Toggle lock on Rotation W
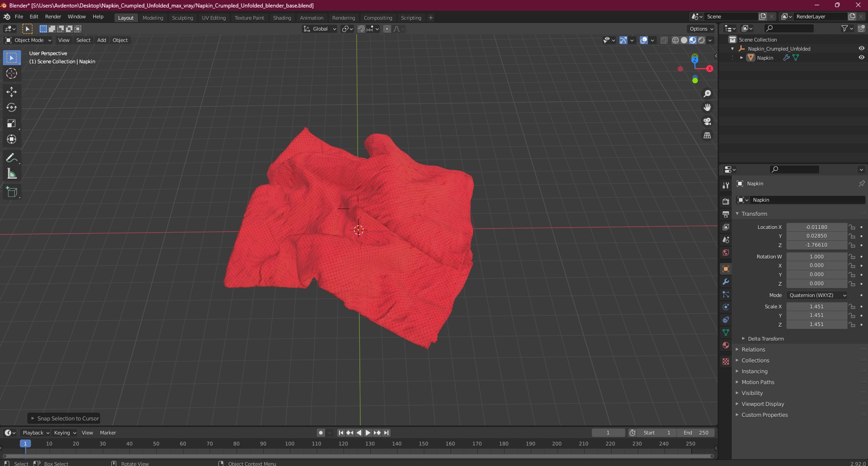Screen dimensions: 868x466 point(852,257)
